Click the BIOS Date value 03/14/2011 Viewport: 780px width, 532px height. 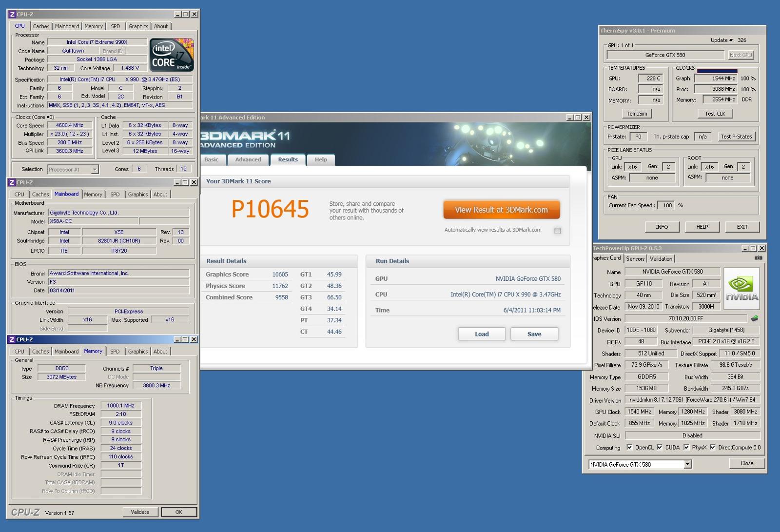pyautogui.click(x=118, y=291)
